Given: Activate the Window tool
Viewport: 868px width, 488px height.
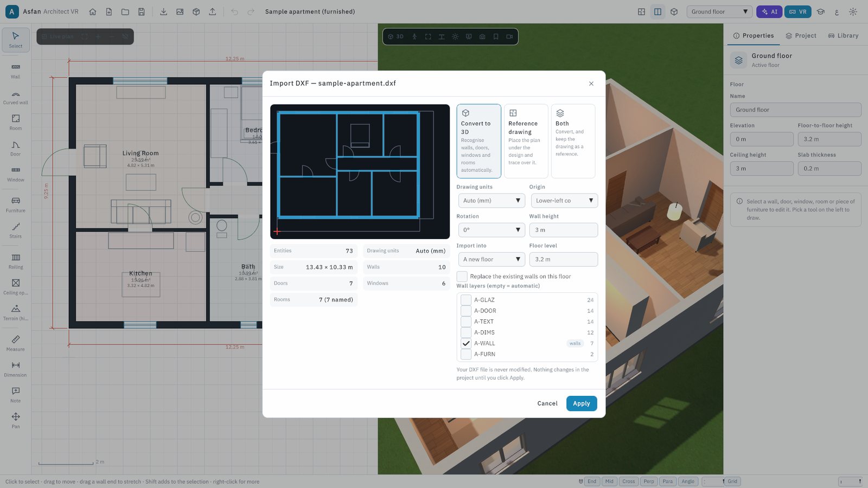Looking at the screenshot, I should tap(16, 174).
